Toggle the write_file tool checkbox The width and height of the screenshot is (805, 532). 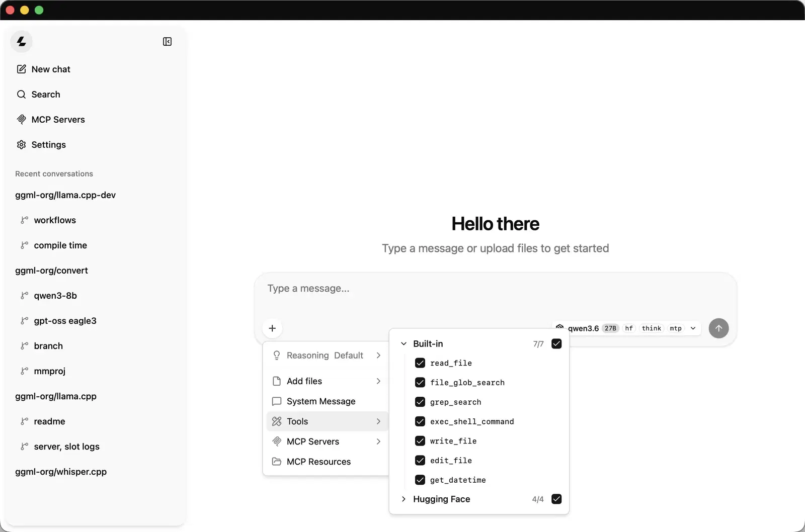click(420, 441)
